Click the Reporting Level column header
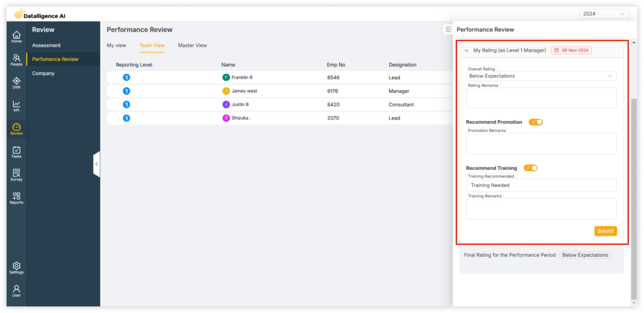Viewport: 644px width, 313px height. tap(134, 65)
